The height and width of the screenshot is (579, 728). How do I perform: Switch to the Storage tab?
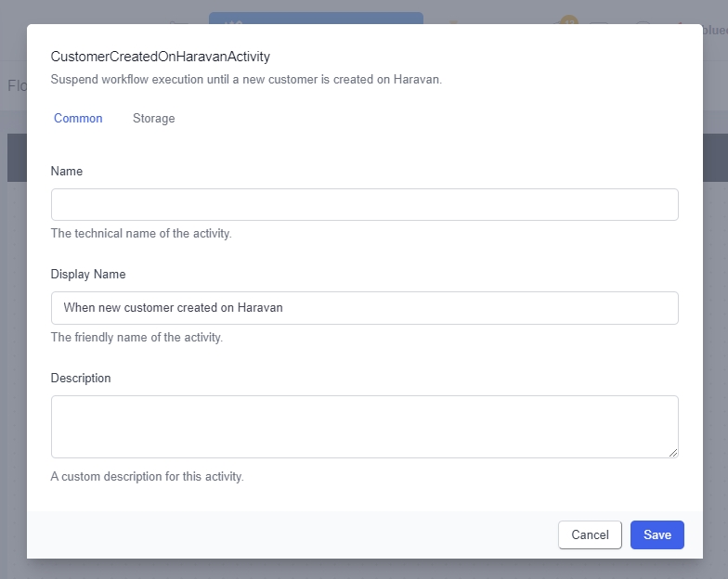click(x=153, y=119)
